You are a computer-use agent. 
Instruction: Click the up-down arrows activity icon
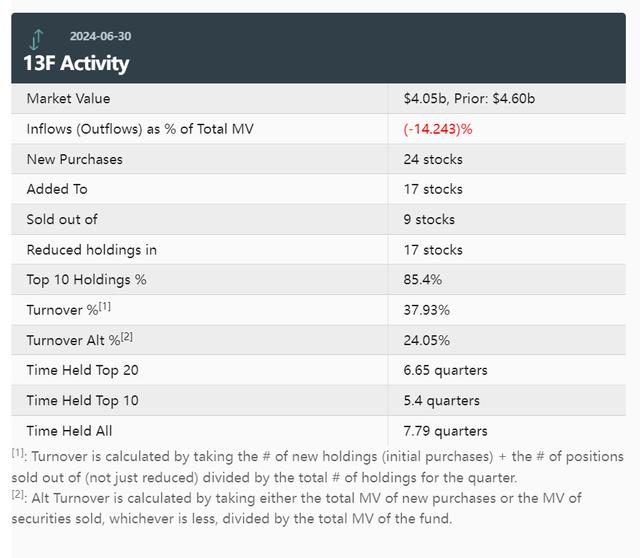point(37,41)
